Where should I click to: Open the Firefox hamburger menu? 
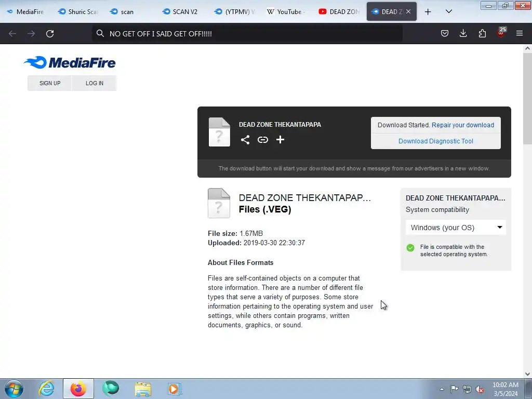[520, 33]
